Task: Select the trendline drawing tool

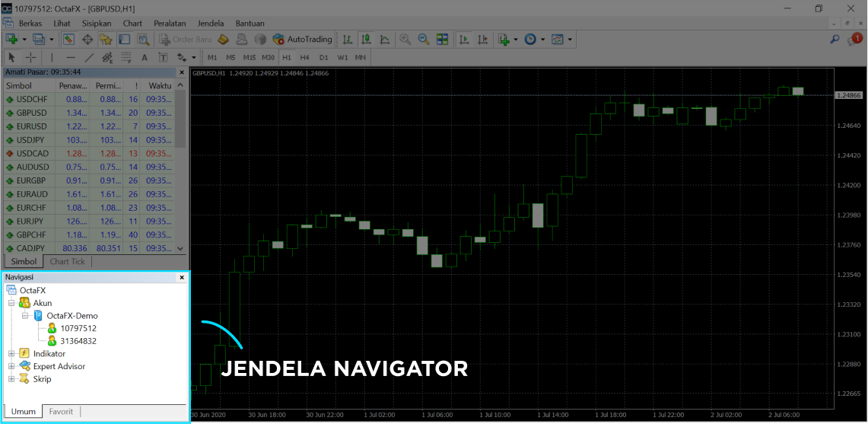Action: click(x=89, y=57)
